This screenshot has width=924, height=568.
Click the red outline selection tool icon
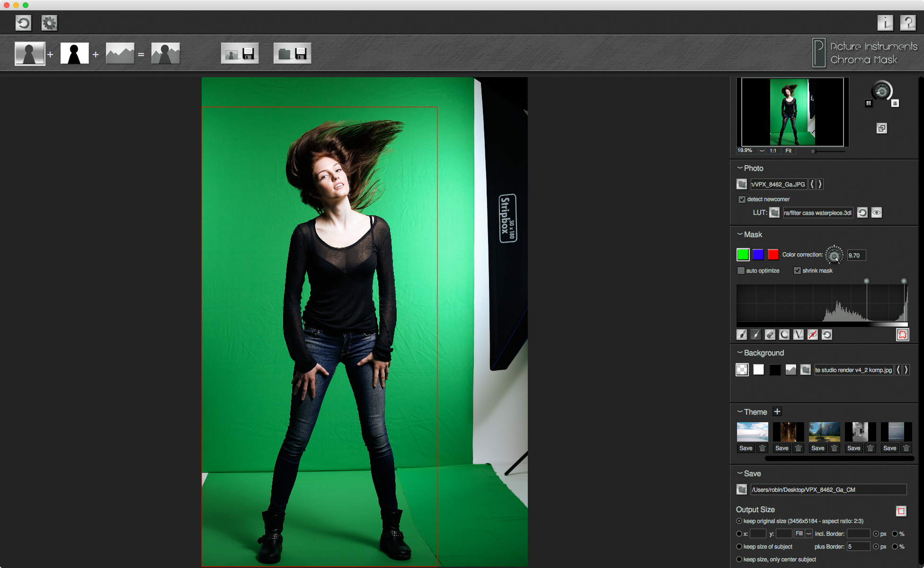(902, 335)
